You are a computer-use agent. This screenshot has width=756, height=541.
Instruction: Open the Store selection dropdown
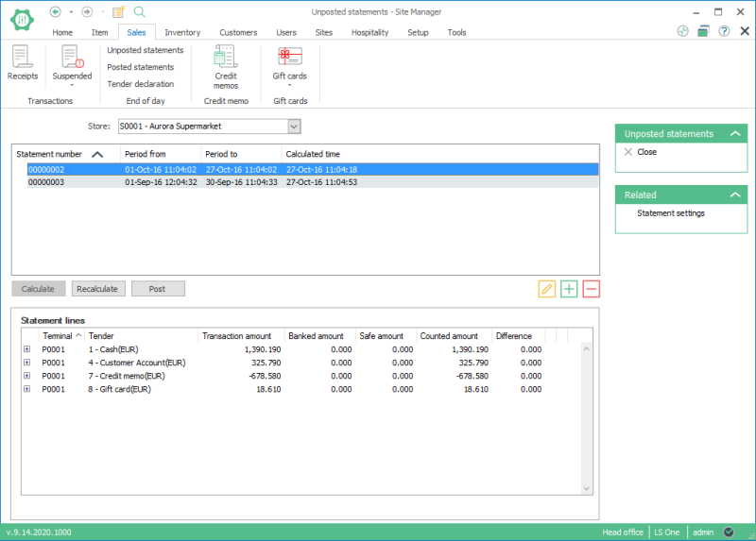pyautogui.click(x=294, y=127)
